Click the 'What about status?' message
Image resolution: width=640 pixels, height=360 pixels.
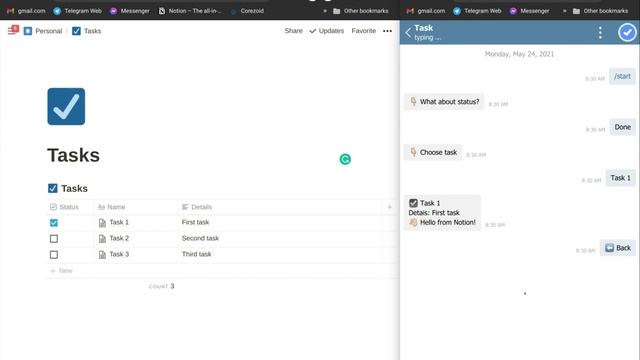pyautogui.click(x=444, y=102)
